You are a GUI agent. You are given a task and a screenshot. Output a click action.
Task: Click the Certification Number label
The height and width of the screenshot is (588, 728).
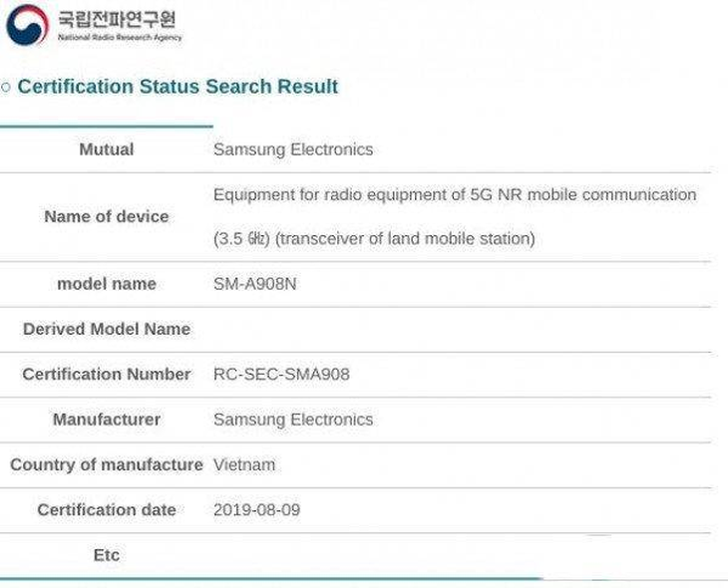(107, 374)
